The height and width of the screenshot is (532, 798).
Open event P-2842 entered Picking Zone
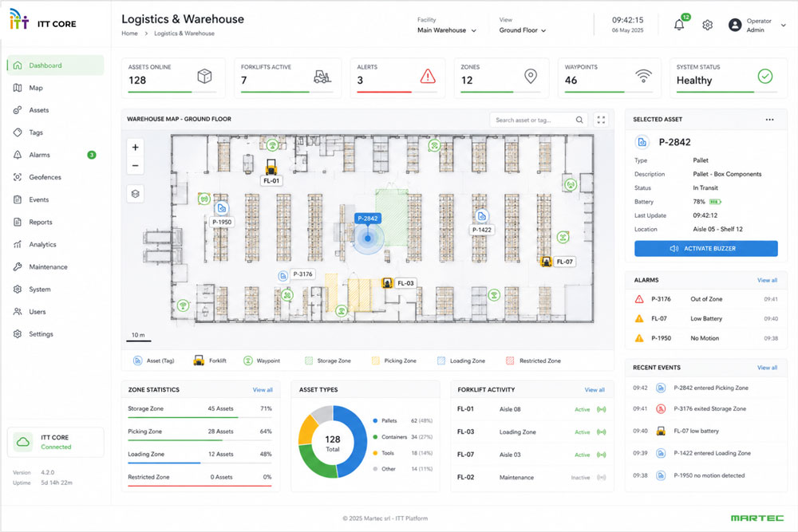tap(706, 388)
